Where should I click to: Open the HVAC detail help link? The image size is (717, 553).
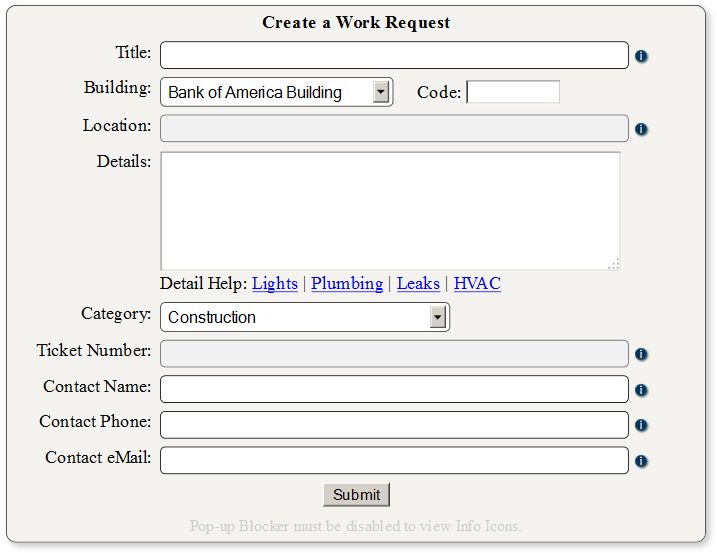[x=477, y=283]
